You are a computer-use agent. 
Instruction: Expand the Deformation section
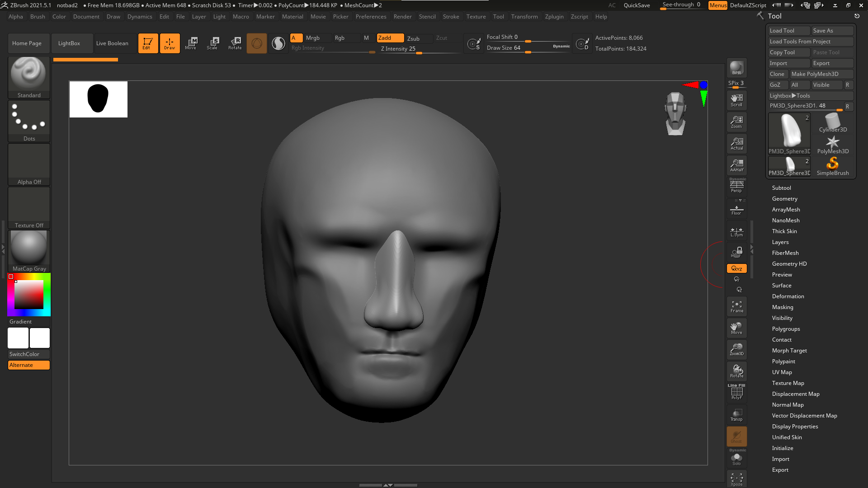point(788,296)
